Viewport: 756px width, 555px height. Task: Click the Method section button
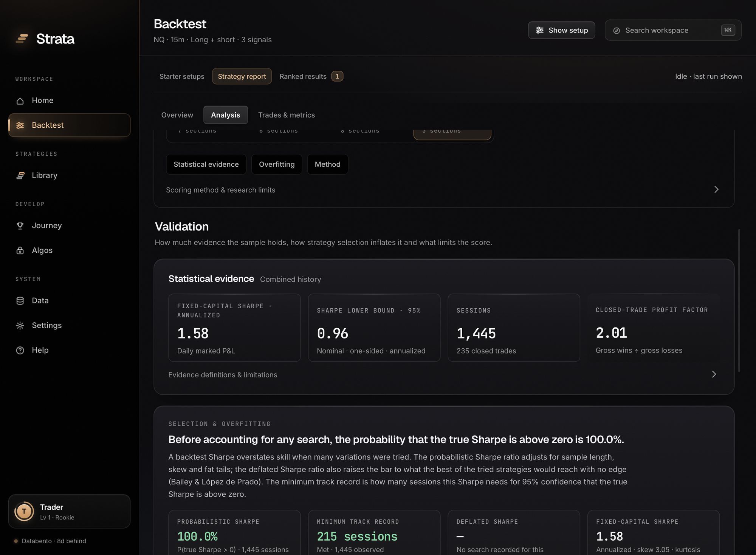(328, 164)
